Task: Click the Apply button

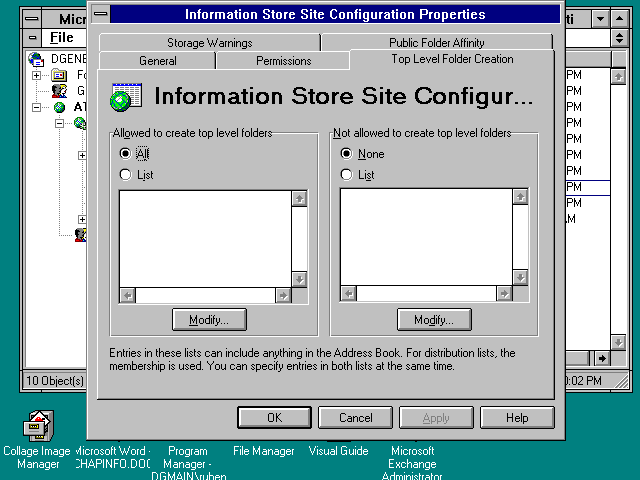Action: (436, 418)
